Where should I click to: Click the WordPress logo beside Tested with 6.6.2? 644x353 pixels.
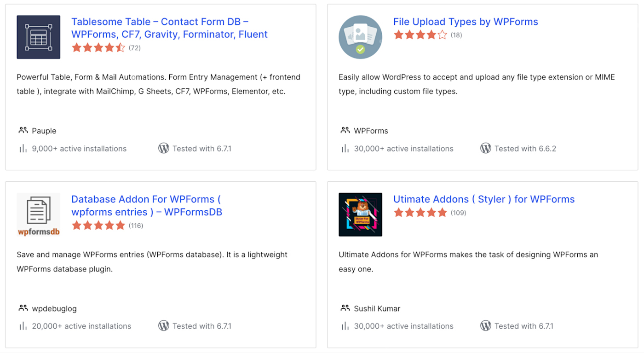(x=486, y=148)
